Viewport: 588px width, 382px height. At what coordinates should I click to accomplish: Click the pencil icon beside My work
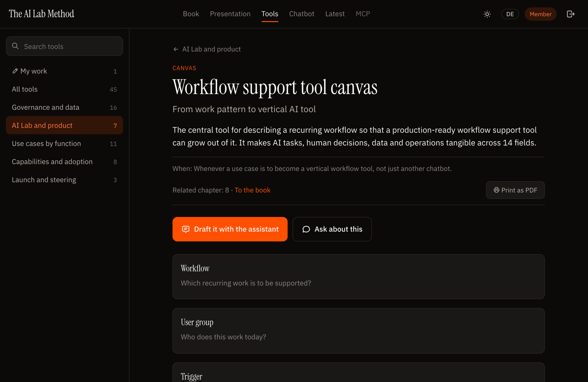point(15,71)
